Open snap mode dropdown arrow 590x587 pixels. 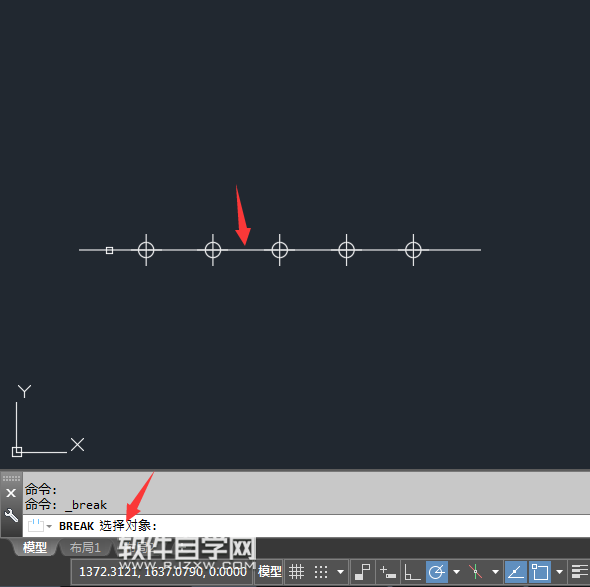click(x=341, y=572)
